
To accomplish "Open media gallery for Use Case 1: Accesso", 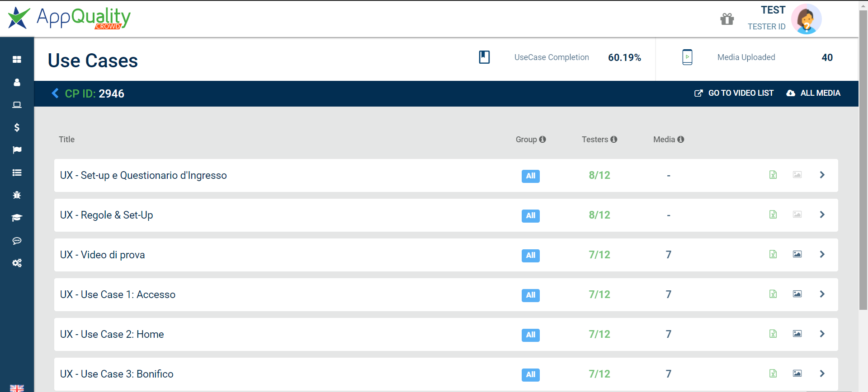I will [x=797, y=294].
